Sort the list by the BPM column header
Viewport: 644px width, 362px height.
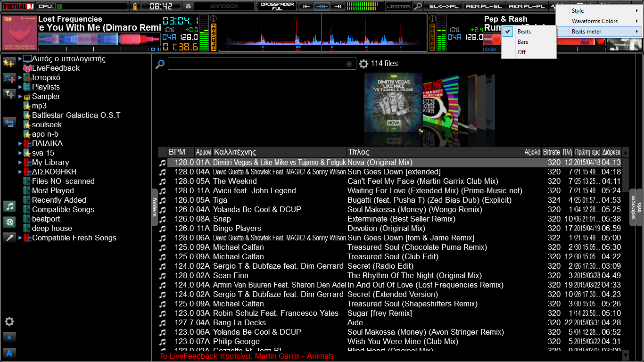[181, 152]
